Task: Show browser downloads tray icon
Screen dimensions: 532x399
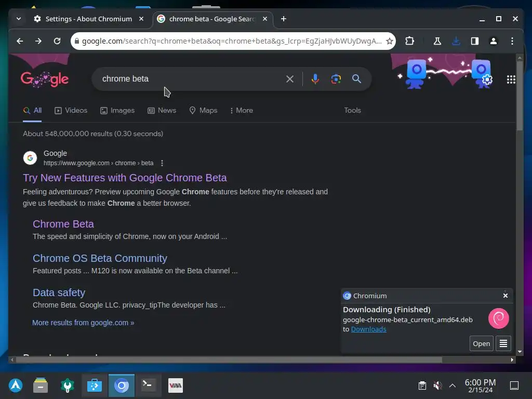Action: (x=456, y=41)
